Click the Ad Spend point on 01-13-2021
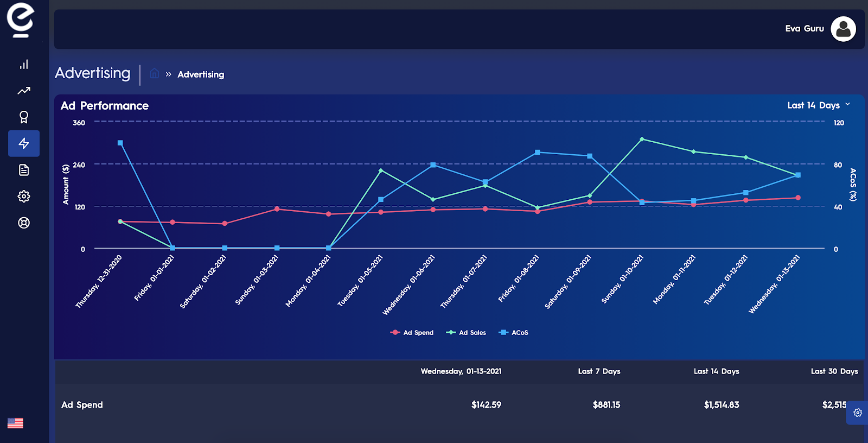 (798, 198)
